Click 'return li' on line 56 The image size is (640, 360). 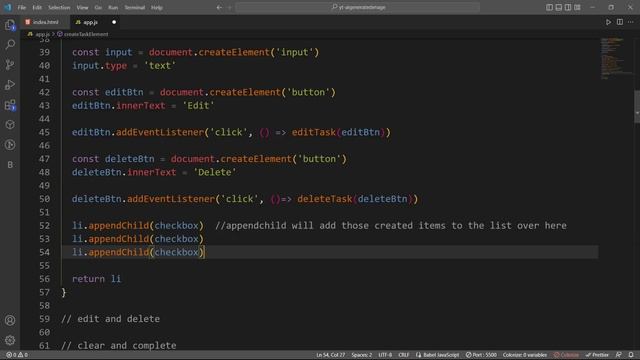[x=96, y=279]
